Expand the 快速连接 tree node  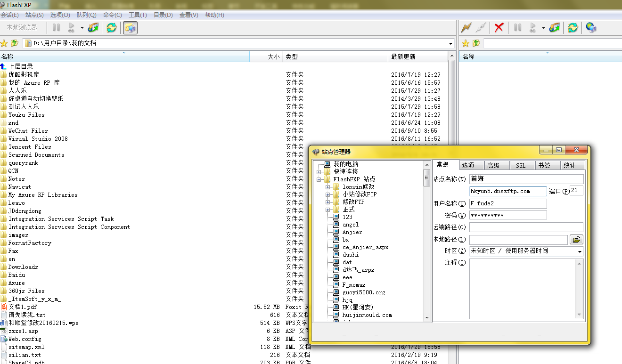319,172
